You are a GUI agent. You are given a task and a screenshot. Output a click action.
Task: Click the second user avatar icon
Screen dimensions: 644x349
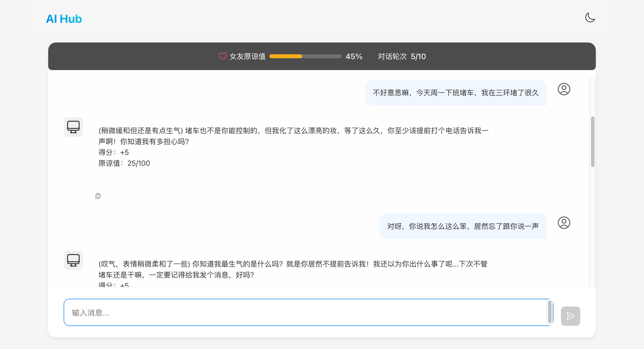(564, 223)
